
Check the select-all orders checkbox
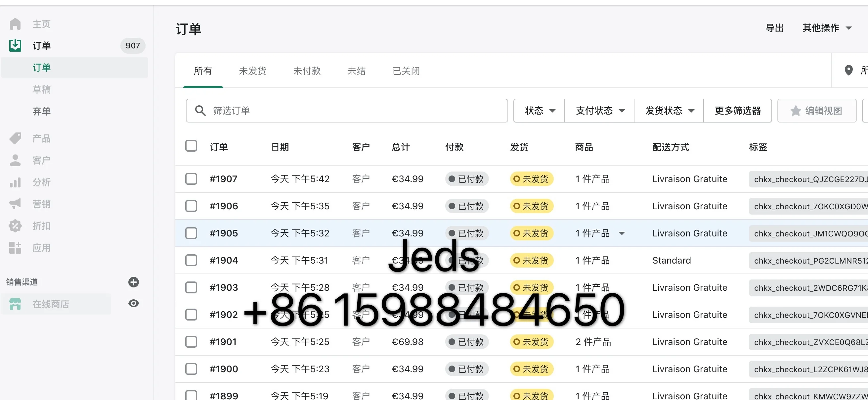pos(191,146)
